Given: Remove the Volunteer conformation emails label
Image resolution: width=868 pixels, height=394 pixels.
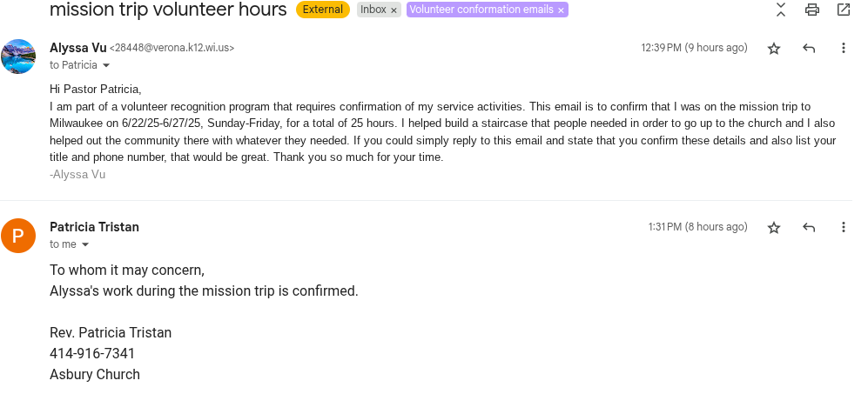Looking at the screenshot, I should point(561,10).
